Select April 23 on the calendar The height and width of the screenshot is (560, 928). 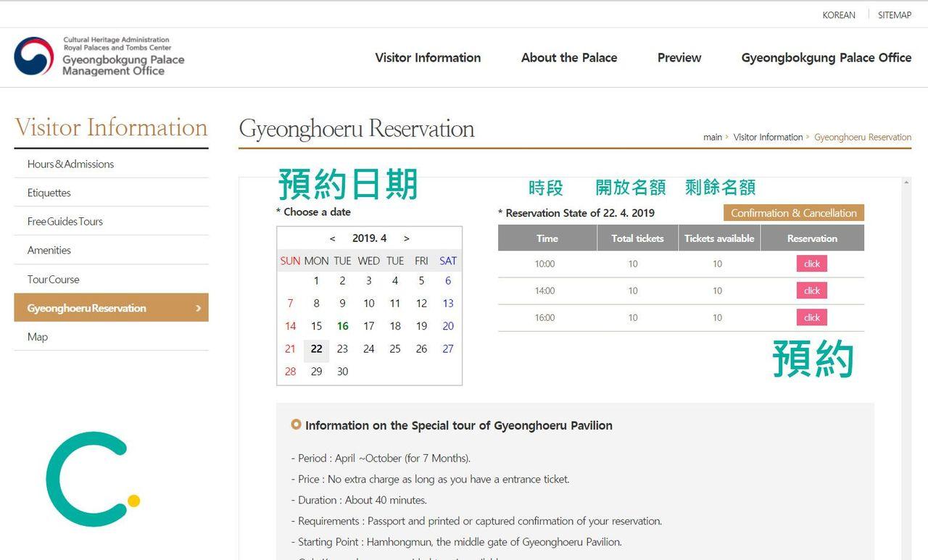[x=342, y=348]
